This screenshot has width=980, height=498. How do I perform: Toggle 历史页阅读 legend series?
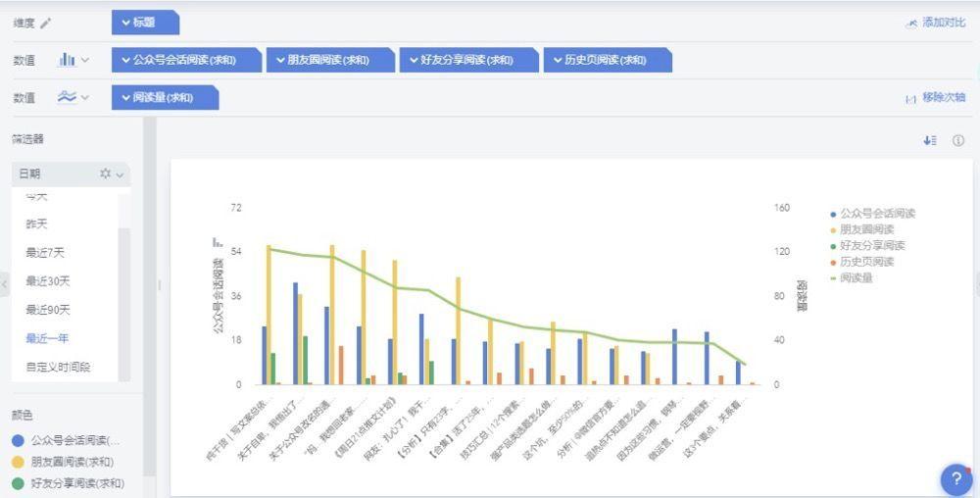[x=861, y=262]
